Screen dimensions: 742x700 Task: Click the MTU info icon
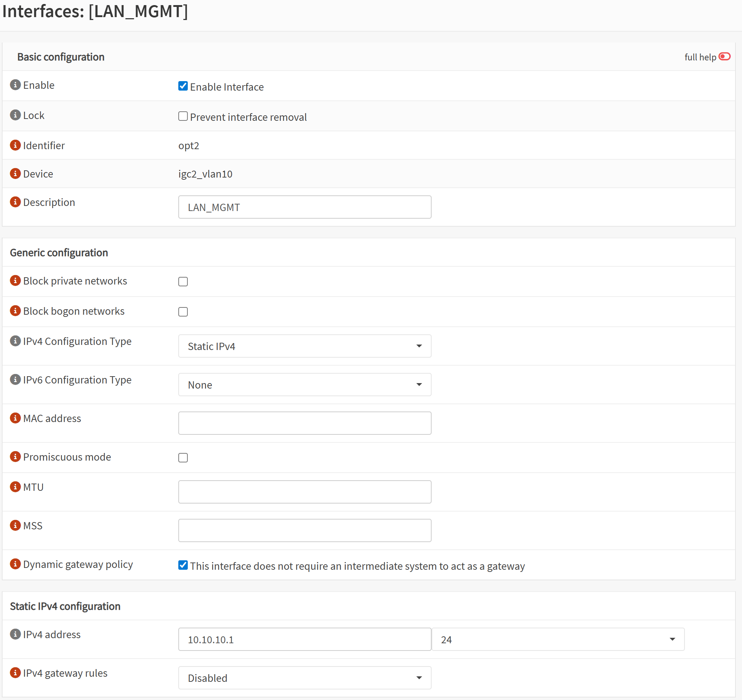(x=15, y=487)
